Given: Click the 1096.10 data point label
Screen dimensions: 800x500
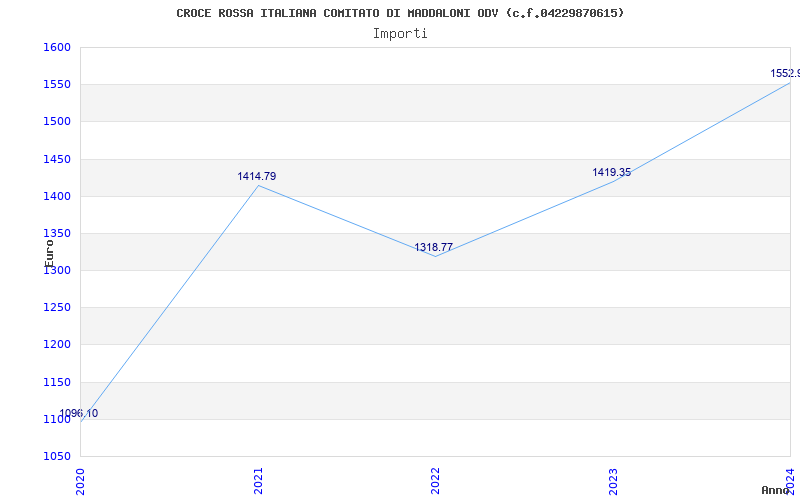Looking at the screenshot, I should tap(79, 413).
